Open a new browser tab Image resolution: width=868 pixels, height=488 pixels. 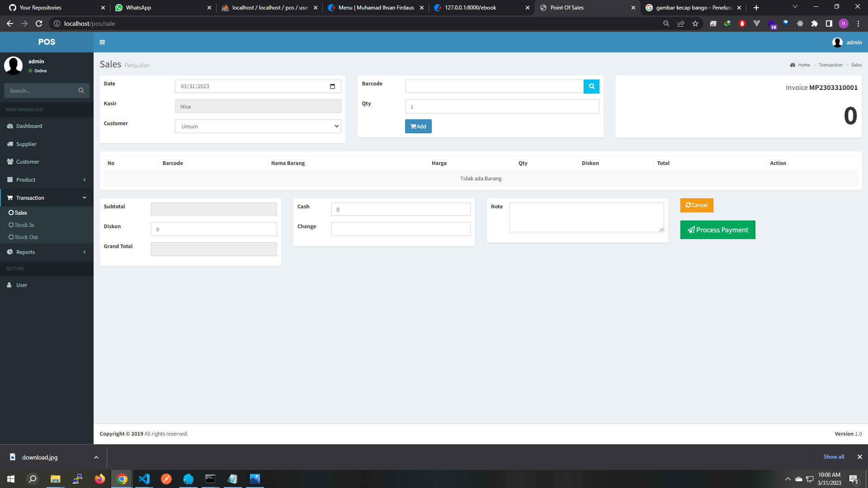[756, 8]
